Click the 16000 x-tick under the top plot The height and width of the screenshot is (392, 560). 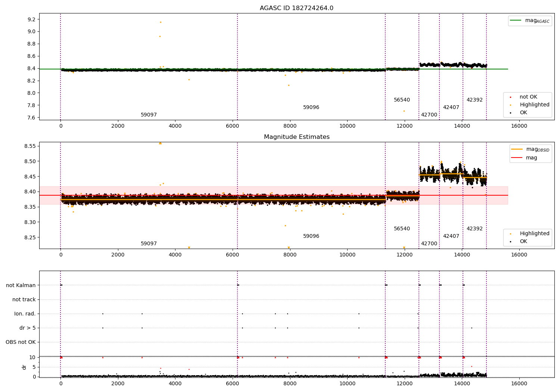pos(519,126)
